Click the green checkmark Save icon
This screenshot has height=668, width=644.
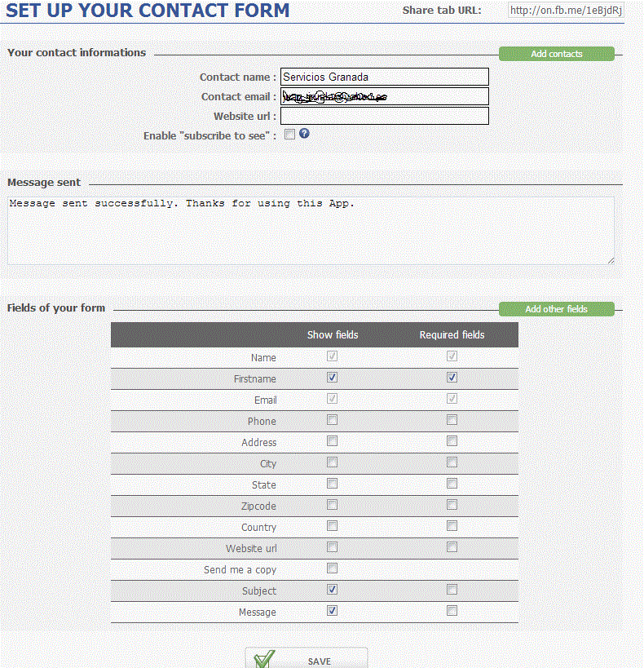pos(265,659)
